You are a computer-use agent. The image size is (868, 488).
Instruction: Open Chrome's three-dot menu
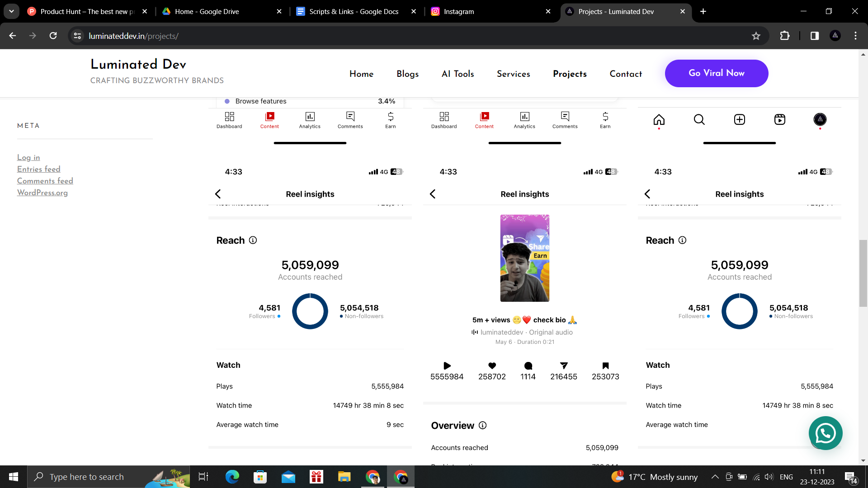(855, 36)
